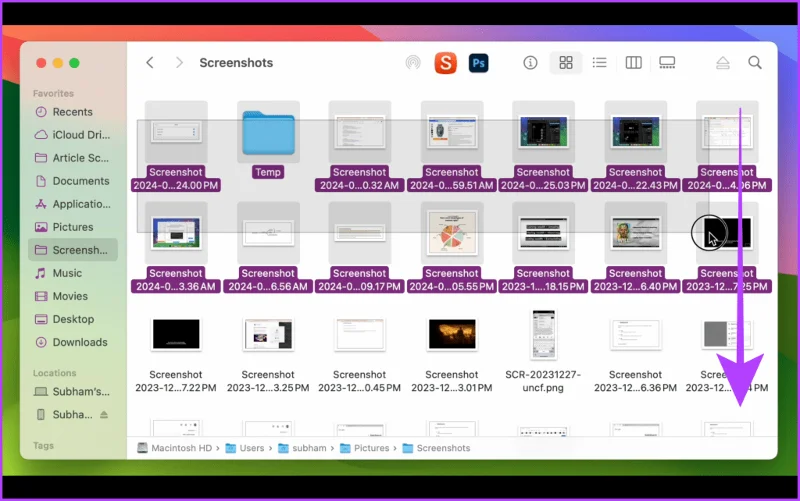The height and width of the screenshot is (501, 800).
Task: Switch to column view
Action: pos(633,63)
